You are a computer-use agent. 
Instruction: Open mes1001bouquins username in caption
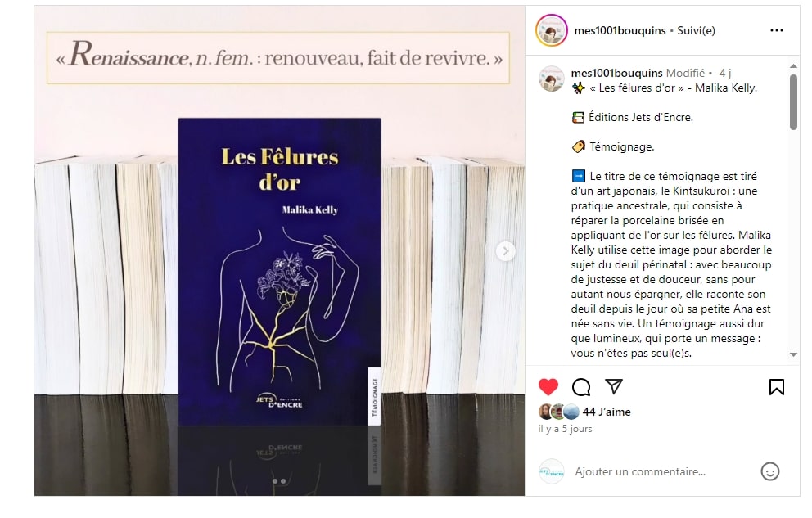pyautogui.click(x=616, y=73)
